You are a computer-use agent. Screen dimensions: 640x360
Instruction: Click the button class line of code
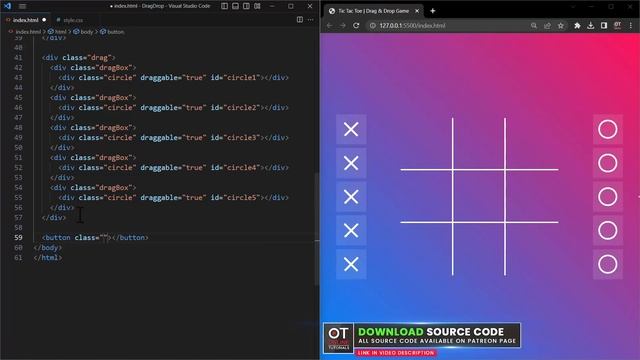[x=95, y=238]
